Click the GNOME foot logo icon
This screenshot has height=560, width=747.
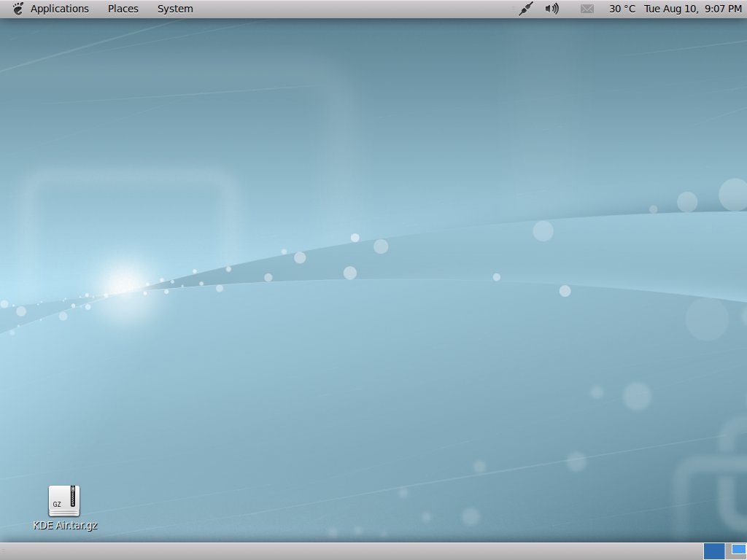pos(18,9)
